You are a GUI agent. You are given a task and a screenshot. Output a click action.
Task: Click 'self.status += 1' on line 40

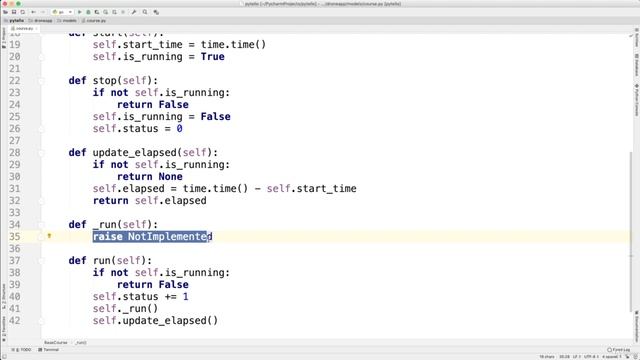click(140, 296)
